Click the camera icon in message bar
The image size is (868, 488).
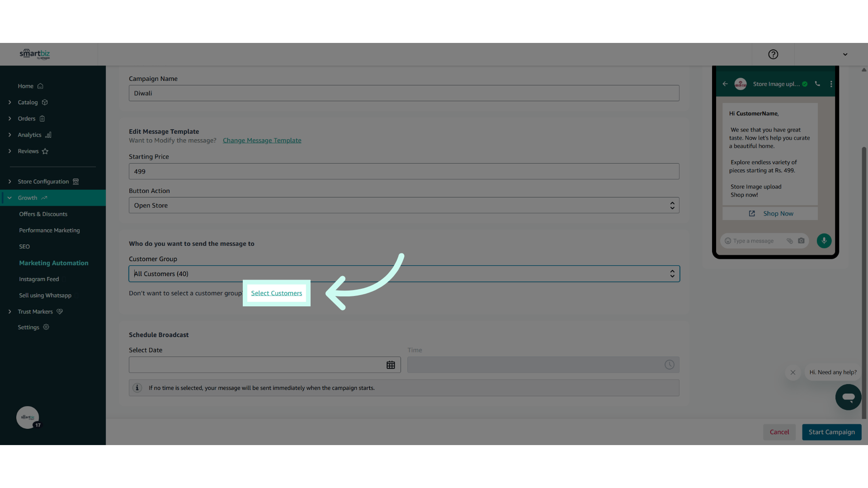point(801,241)
